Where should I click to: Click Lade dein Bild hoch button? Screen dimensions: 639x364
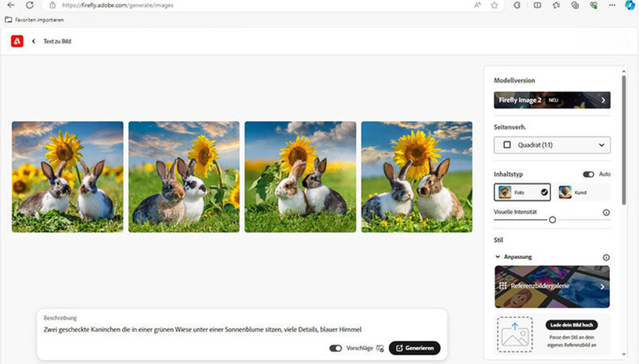pyautogui.click(x=571, y=325)
